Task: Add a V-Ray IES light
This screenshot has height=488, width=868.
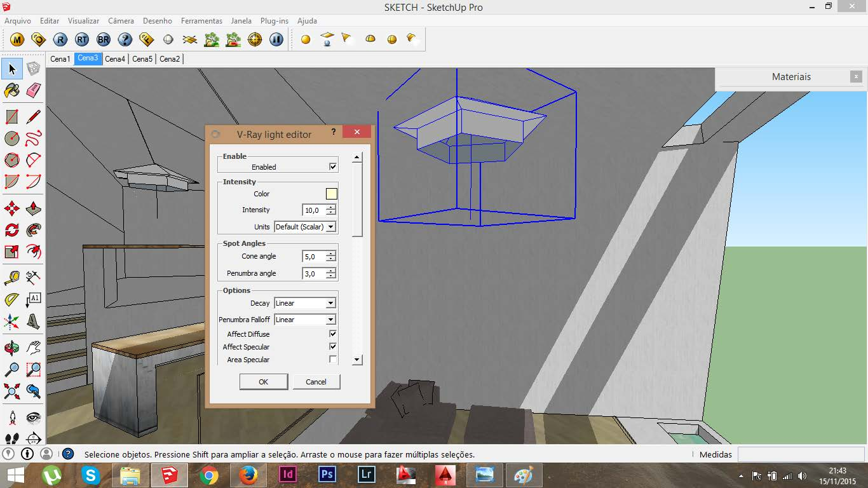Action: (413, 39)
